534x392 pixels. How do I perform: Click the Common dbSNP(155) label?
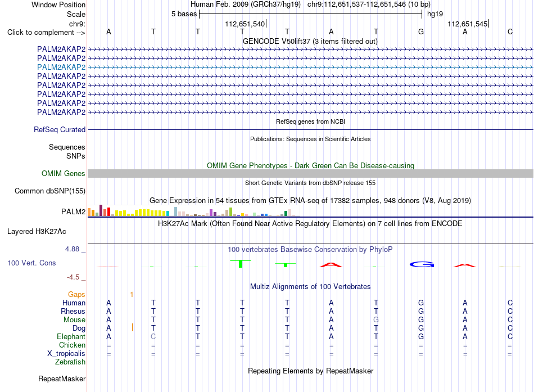(x=49, y=191)
